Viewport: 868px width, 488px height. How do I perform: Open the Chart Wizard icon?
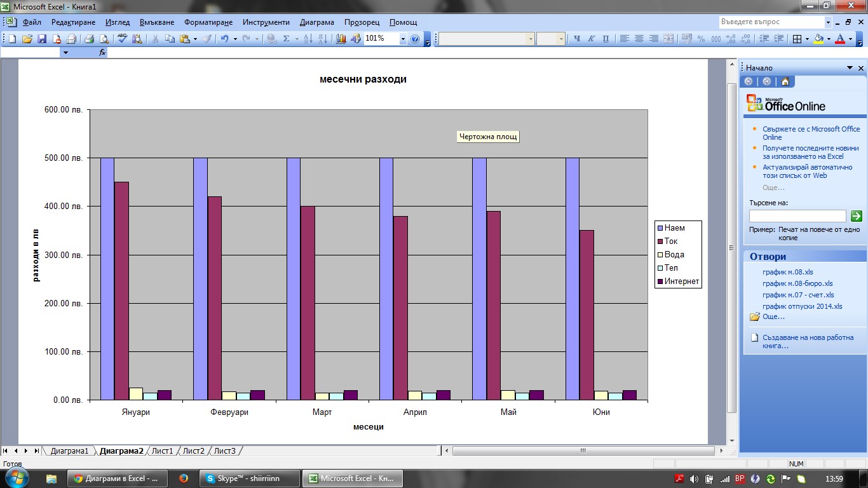tap(341, 39)
